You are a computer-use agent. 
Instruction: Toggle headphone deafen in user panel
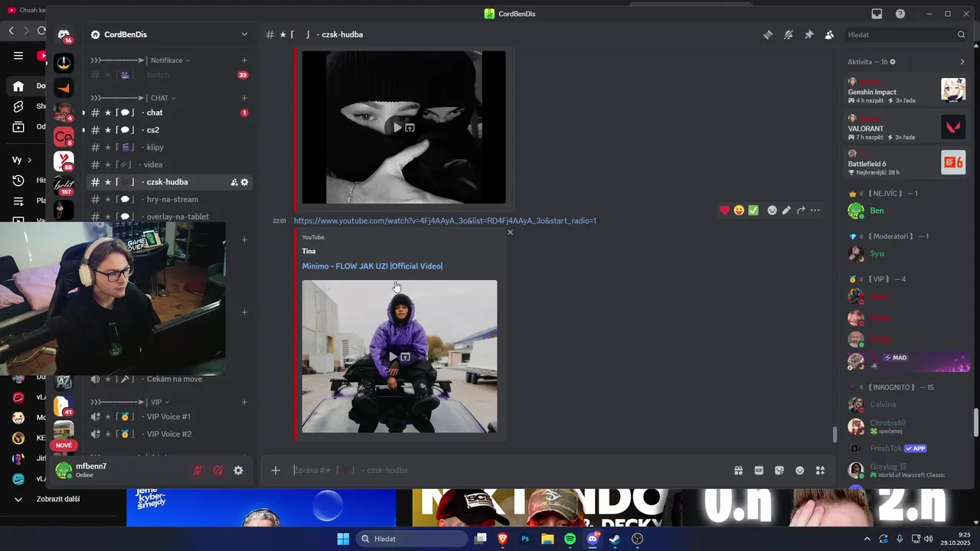pyautogui.click(x=218, y=471)
